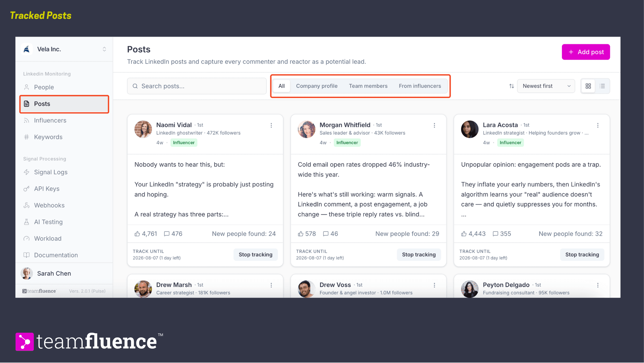644x363 pixels.
Task: Open Naomi Vidal's name link
Action: 174,125
